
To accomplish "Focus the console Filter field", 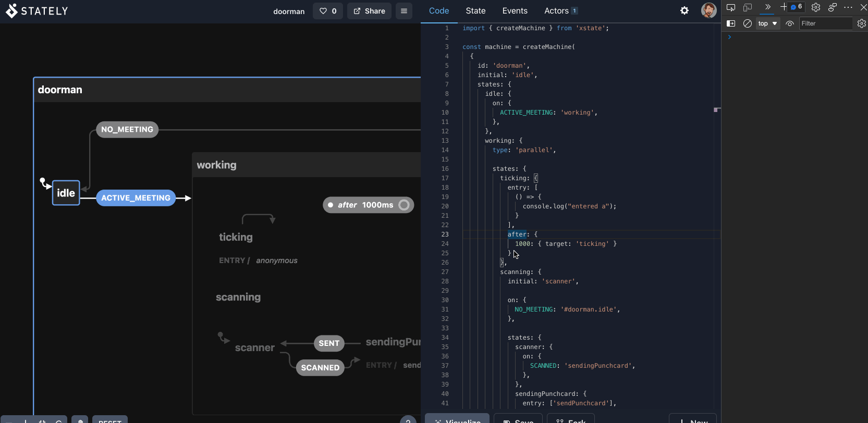I will (x=826, y=23).
